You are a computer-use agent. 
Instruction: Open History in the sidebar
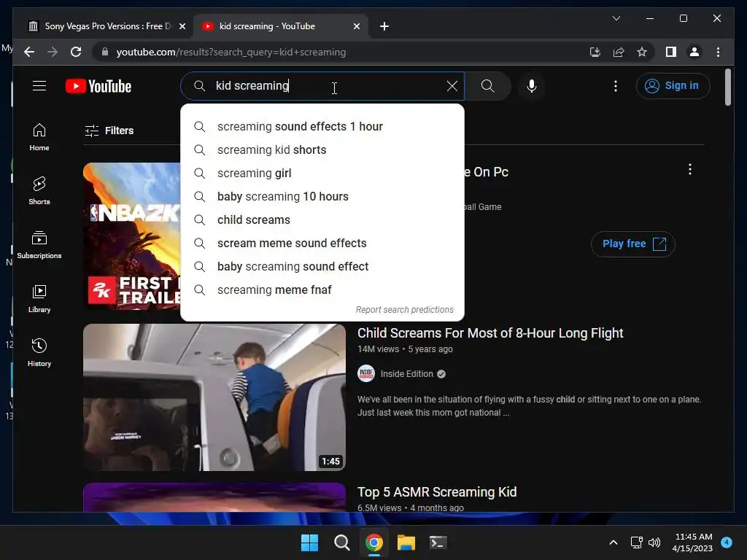click(39, 352)
